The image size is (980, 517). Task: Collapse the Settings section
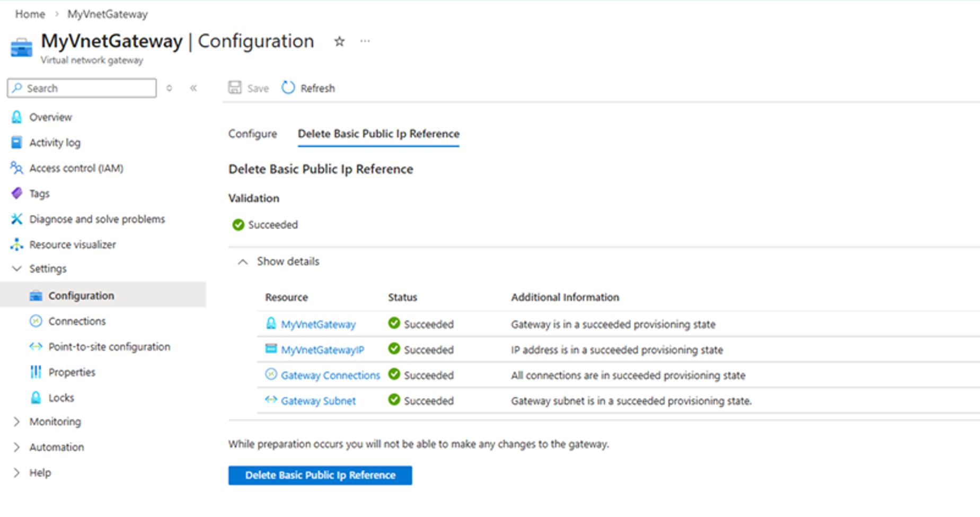coord(16,268)
